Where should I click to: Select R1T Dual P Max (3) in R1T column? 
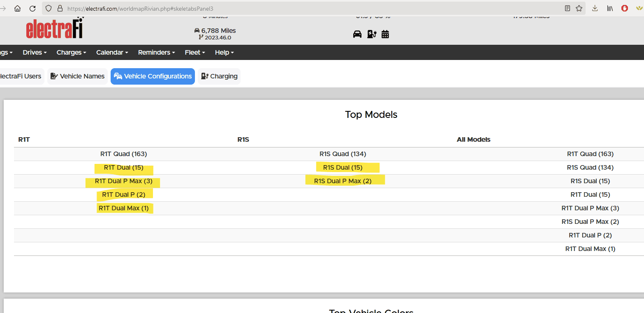pos(124,181)
